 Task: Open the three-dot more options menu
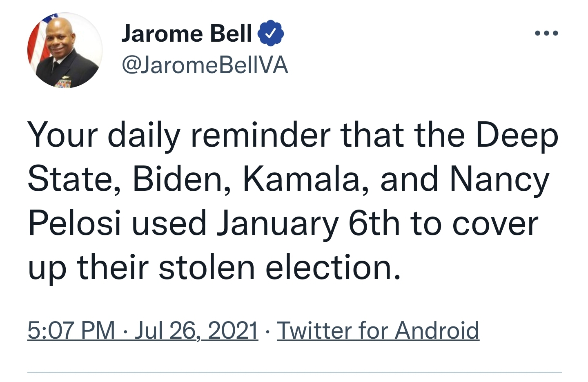point(546,33)
